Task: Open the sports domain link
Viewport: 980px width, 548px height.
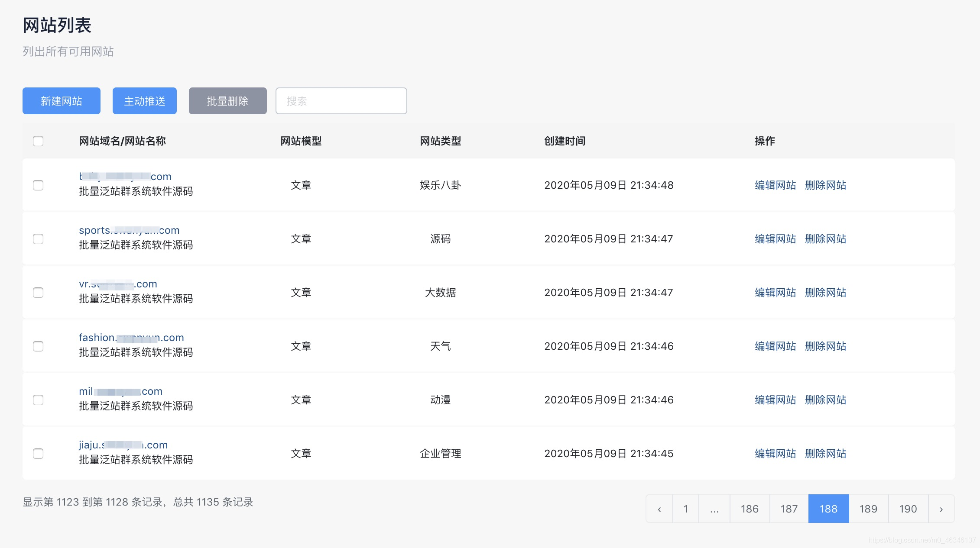Action: 129,230
